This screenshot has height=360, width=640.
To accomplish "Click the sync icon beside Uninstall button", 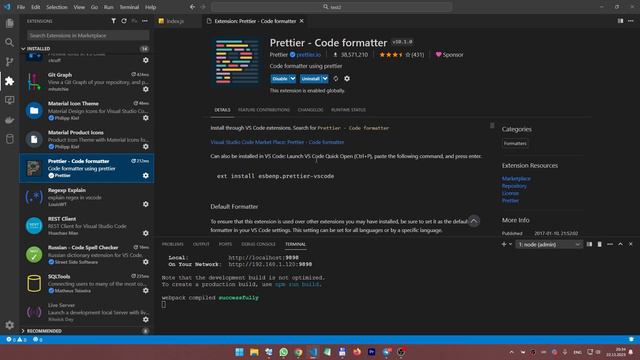I will pos(336,78).
